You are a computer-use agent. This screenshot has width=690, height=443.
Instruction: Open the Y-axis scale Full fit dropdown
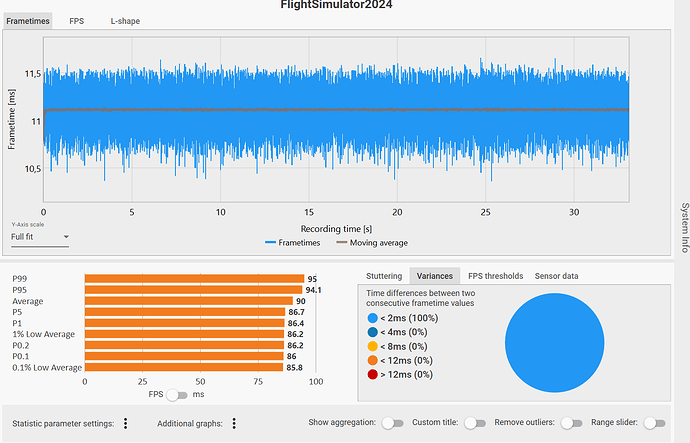pyautogui.click(x=40, y=238)
